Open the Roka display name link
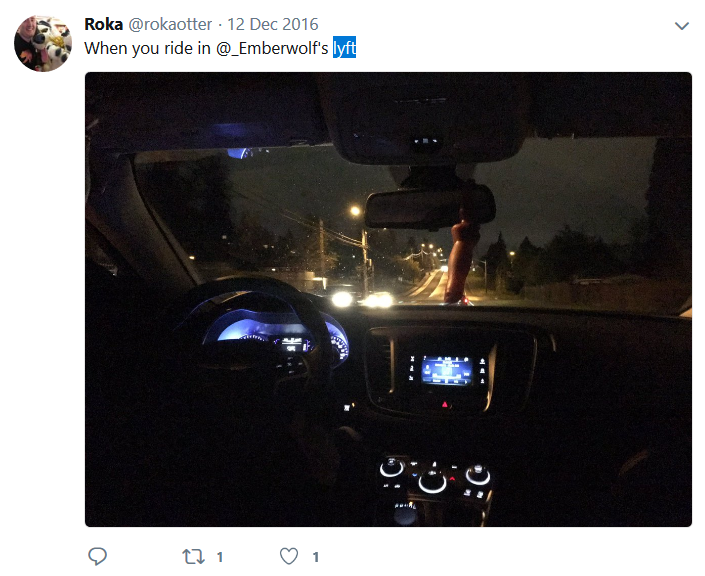705x576 pixels. (x=103, y=24)
